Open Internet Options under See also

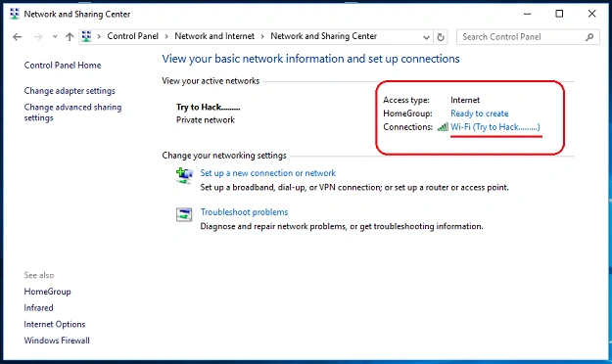point(54,324)
